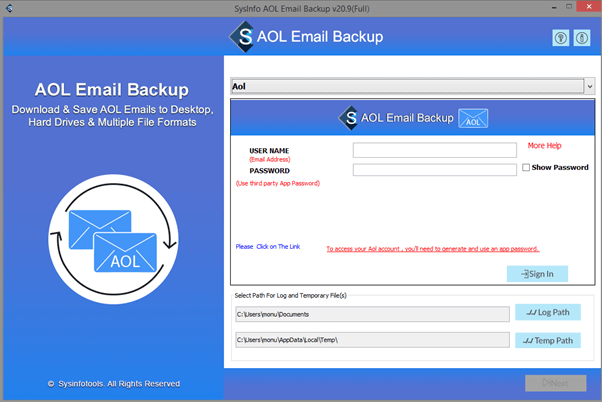Maximize the application window
This screenshot has width=602, height=402.
click(569, 7)
